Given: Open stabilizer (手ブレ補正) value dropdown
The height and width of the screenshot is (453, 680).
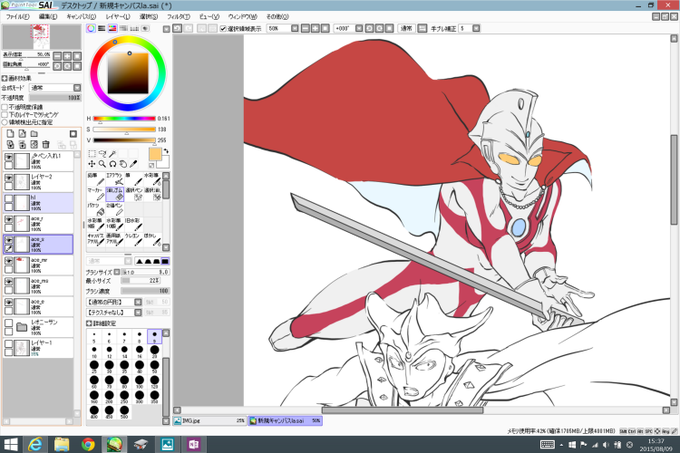Looking at the screenshot, I should 476,28.
